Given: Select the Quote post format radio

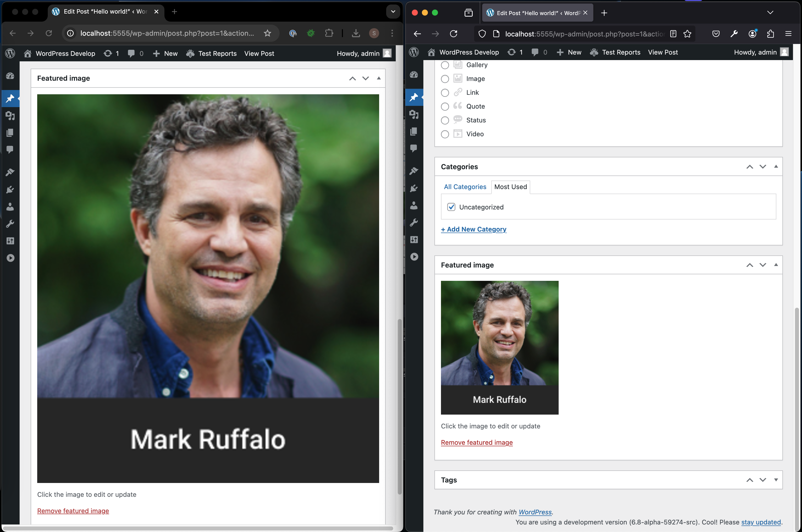Looking at the screenshot, I should tap(445, 107).
